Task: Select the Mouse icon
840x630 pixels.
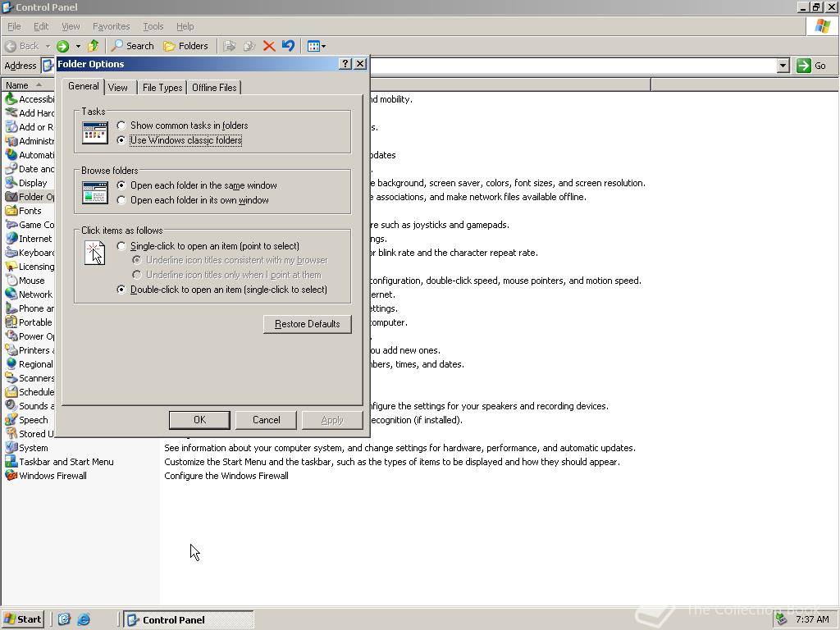Action: [x=11, y=281]
